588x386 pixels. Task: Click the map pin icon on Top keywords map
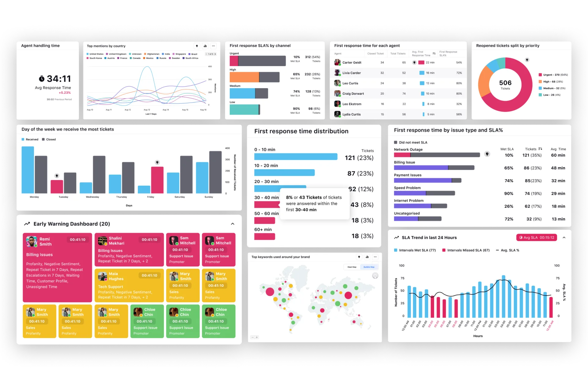pyautogui.click(x=359, y=257)
